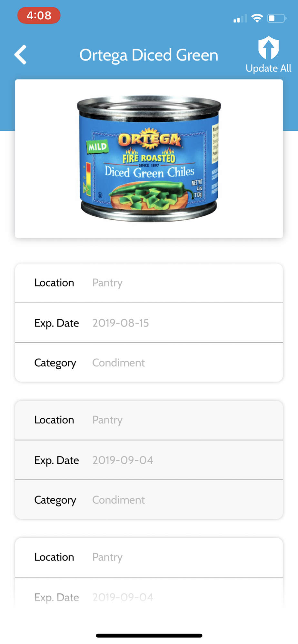
Task: Select Location Pantry in the first card
Action: click(x=149, y=283)
